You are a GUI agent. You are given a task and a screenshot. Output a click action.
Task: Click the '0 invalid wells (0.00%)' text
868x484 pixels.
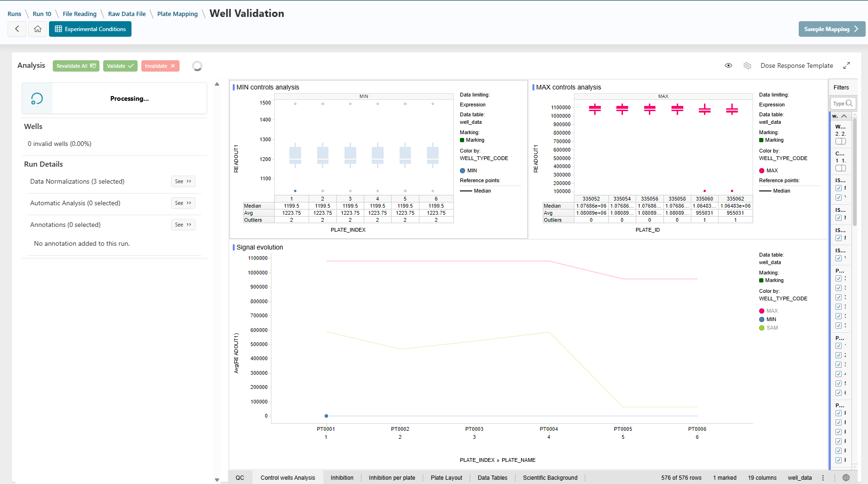point(59,144)
